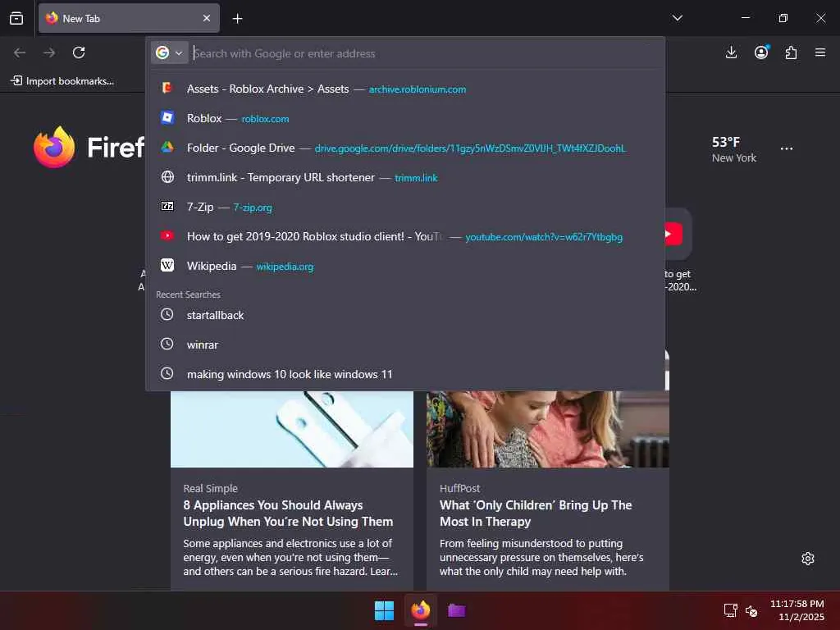Click the Wikipedia W favicon in suggestions
Viewport: 840px width, 630px height.
(x=167, y=265)
